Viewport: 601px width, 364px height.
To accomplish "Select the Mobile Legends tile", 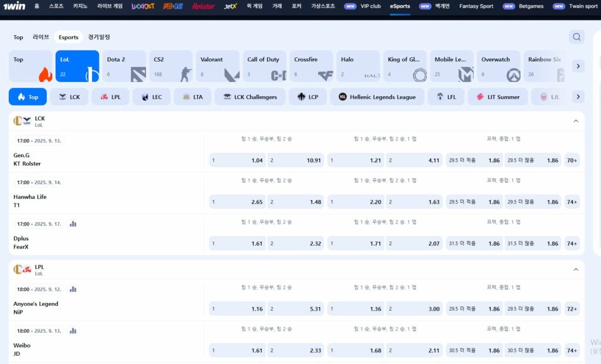I will click(452, 66).
